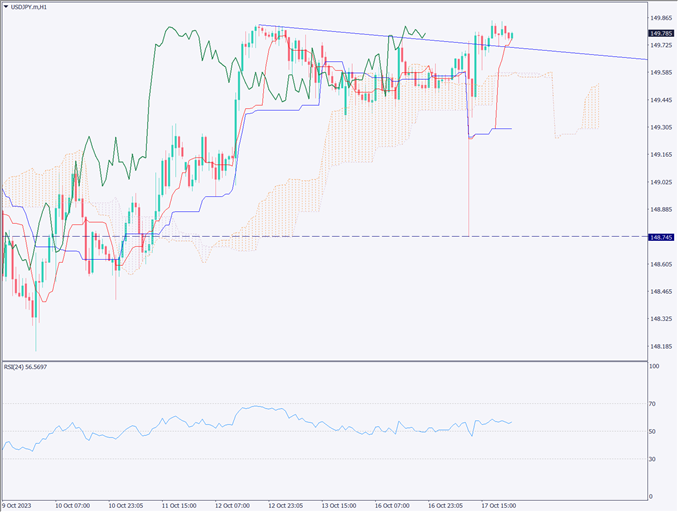
Task: Click the 149.865 price axis label
Action: [x=659, y=18]
